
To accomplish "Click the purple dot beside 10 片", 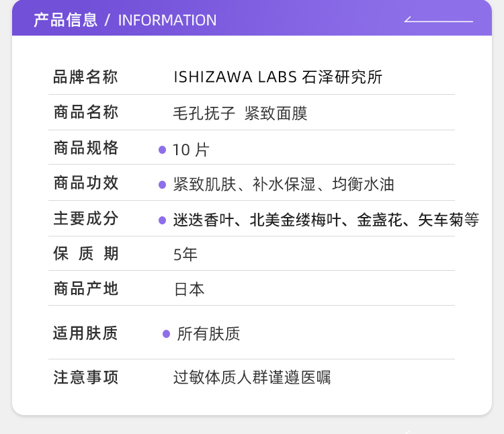I will 162,150.
